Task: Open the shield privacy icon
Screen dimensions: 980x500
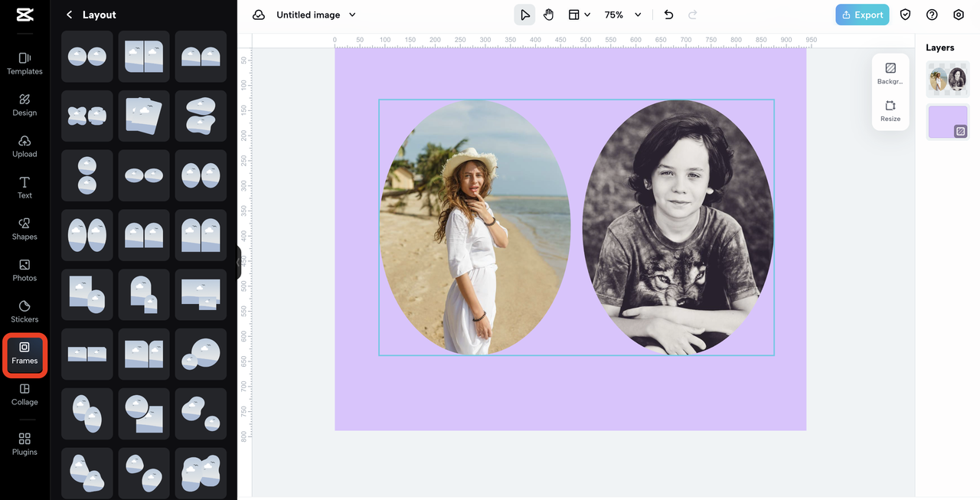Action: [905, 15]
